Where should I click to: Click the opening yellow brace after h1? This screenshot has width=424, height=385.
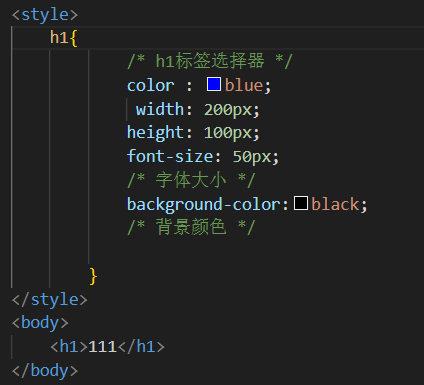[x=74, y=38]
